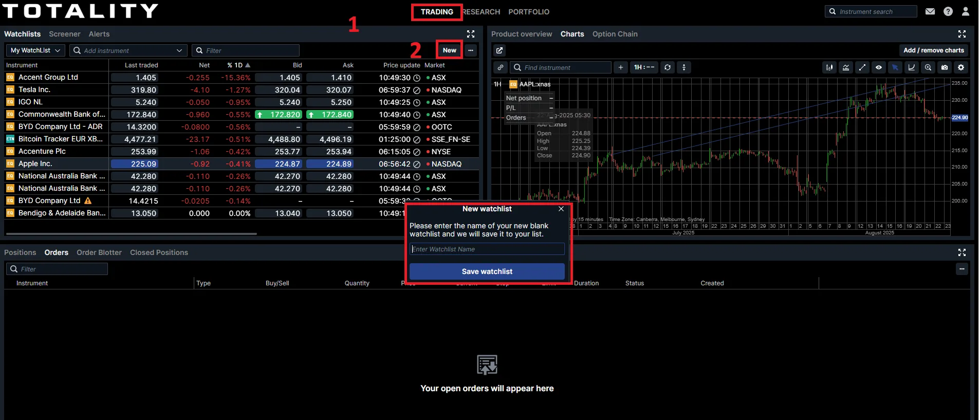The height and width of the screenshot is (420, 980).
Task: Click the Find instrument field in chart
Action: [x=561, y=67]
